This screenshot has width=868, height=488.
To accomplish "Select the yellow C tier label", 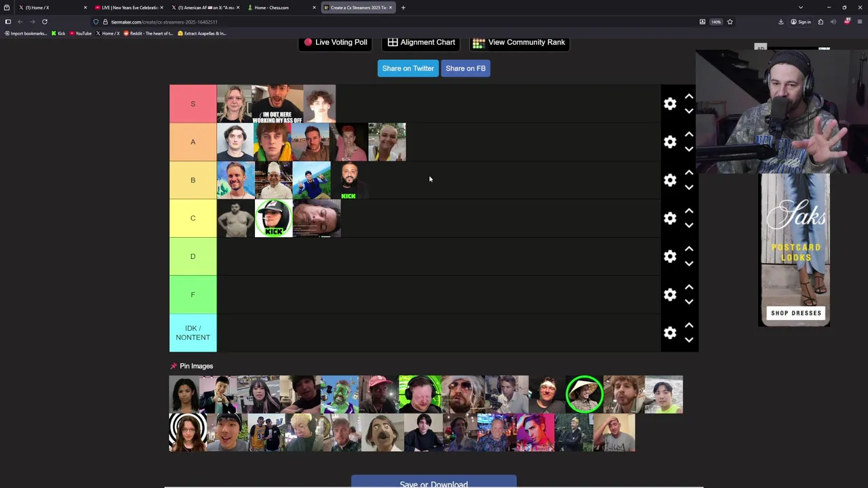I will (193, 218).
